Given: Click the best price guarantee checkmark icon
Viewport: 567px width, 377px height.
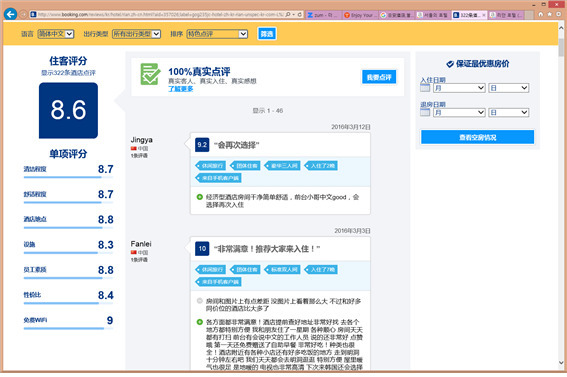Looking at the screenshot, I should pyautogui.click(x=450, y=64).
